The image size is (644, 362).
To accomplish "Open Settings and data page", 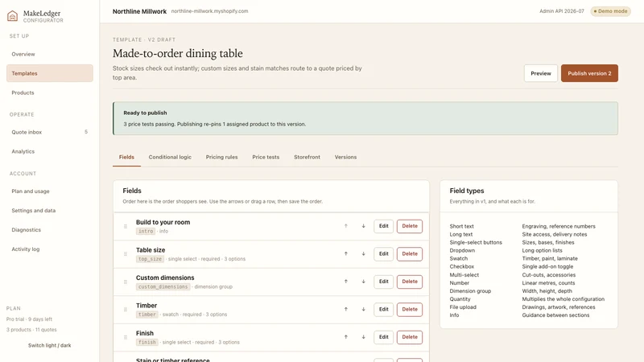I will 50,211.
